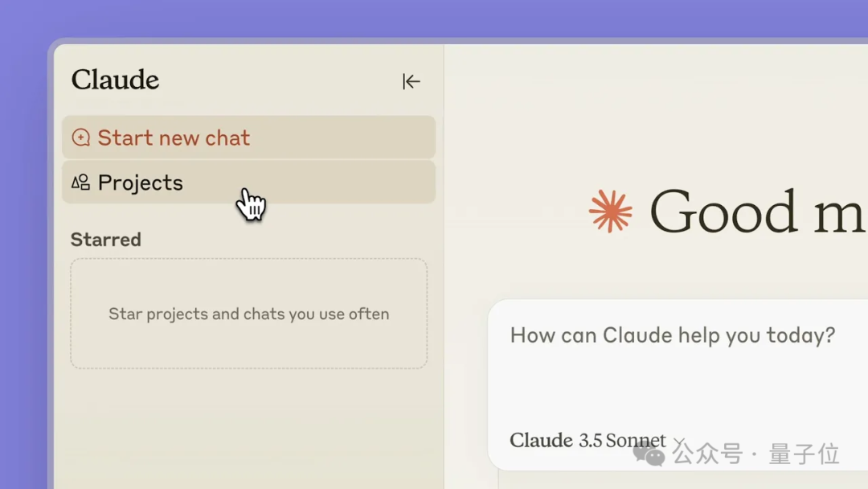Click the Projects shapes icon
The image size is (868, 489).
coord(80,183)
